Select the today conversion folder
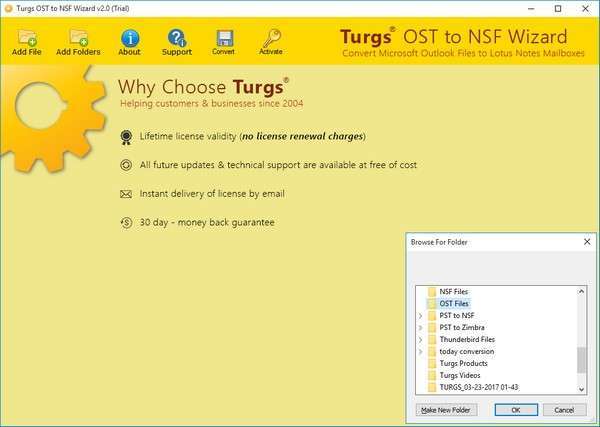The image size is (600, 427). pos(466,351)
